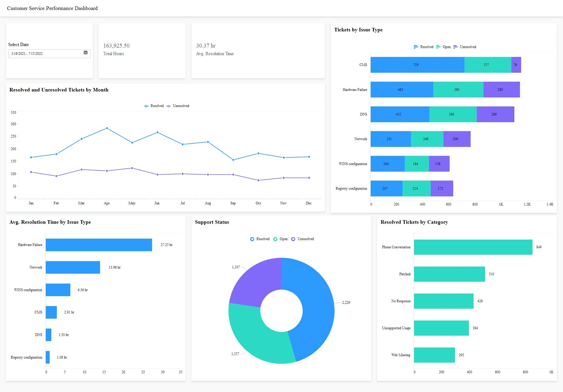This screenshot has width=563, height=392.
Task: Click the Resolved line point for Jan
Action: (x=31, y=157)
